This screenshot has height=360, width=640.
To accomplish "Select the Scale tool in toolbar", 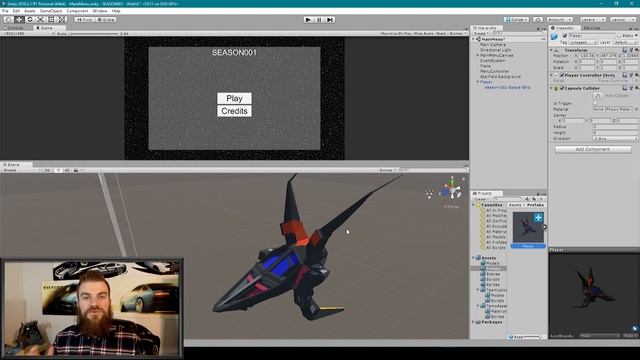I will pos(40,20).
